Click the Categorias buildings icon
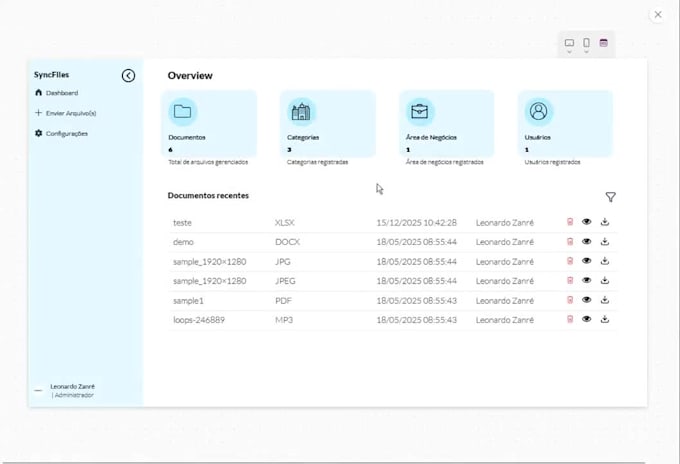This screenshot has width=680, height=464. pos(301,111)
